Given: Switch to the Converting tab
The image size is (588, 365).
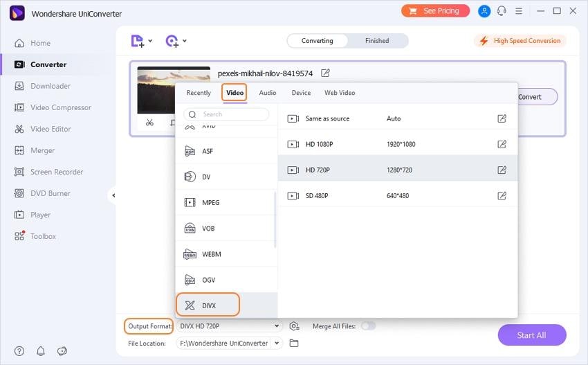Looking at the screenshot, I should 318,41.
